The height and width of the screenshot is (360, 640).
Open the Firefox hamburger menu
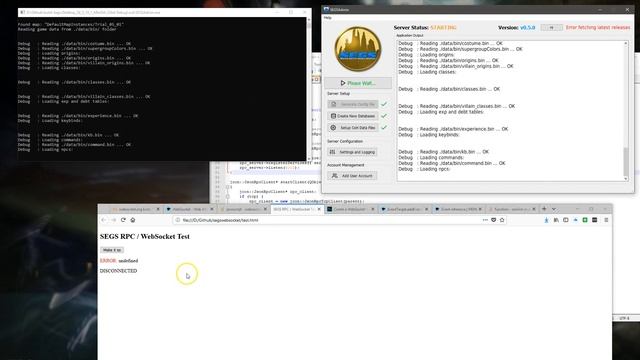[606, 220]
